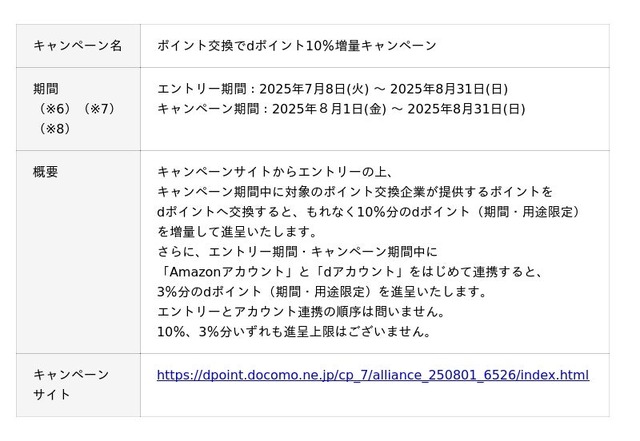Viewport: 640px width, 441px height.
Task: Click the line キャンペーンサイトからエントリーの上、
Action: [x=276, y=172]
